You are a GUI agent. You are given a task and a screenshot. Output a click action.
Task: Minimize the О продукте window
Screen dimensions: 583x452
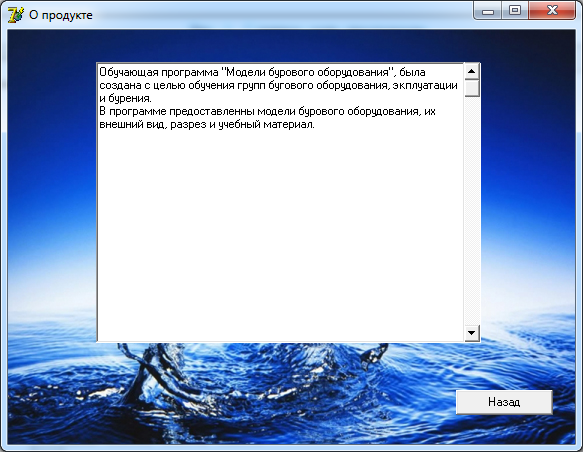pos(487,11)
